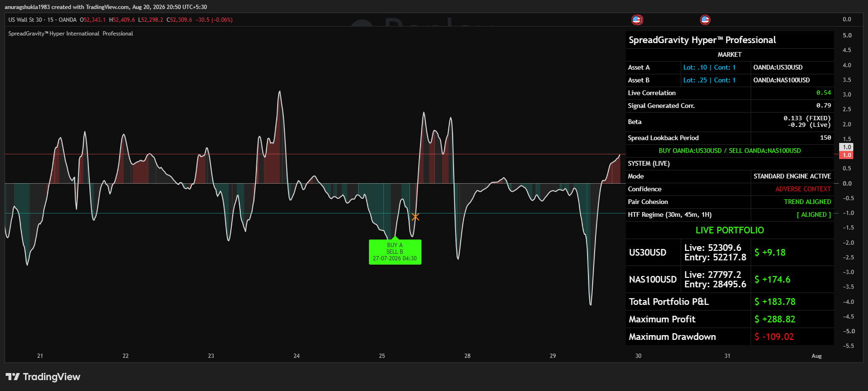Click the SpreadGravity Hyper International indicator title
The height and width of the screenshot is (391, 868).
coord(70,34)
